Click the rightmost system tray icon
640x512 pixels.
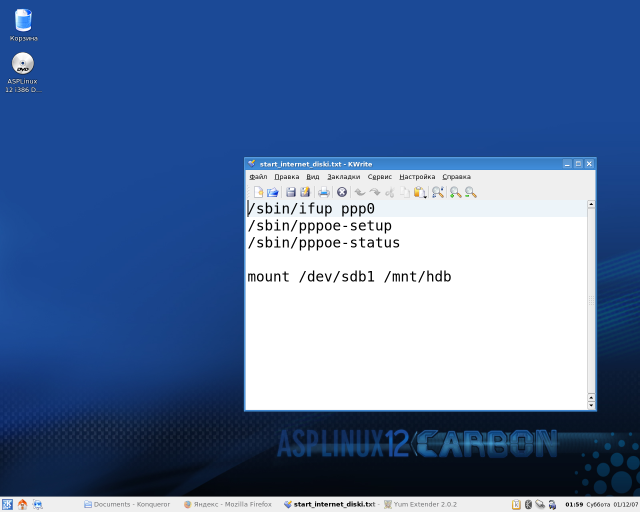click(x=552, y=505)
